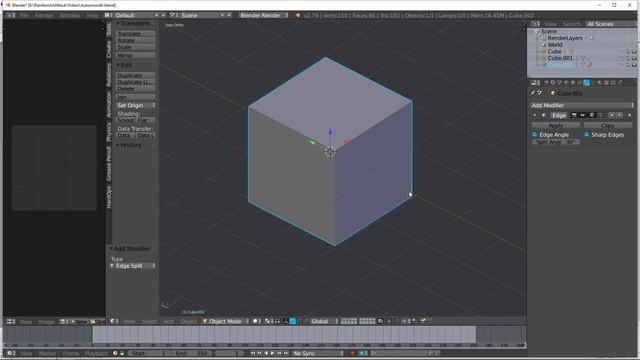Toggle modifier viewport display icon

coord(583,116)
